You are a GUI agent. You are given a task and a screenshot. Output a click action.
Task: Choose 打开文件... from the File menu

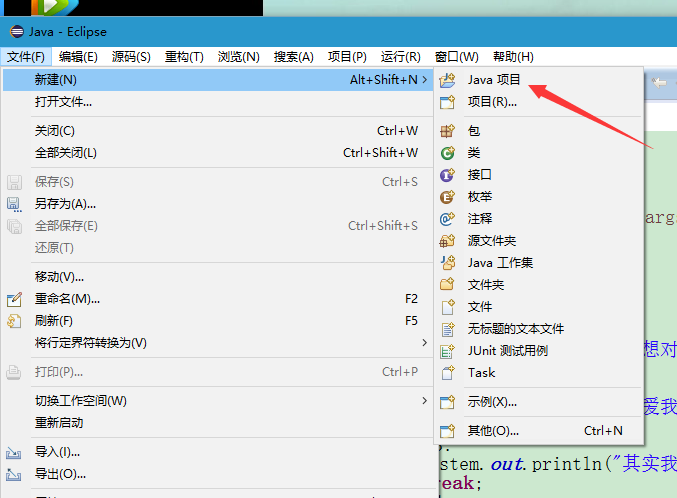tap(218, 102)
